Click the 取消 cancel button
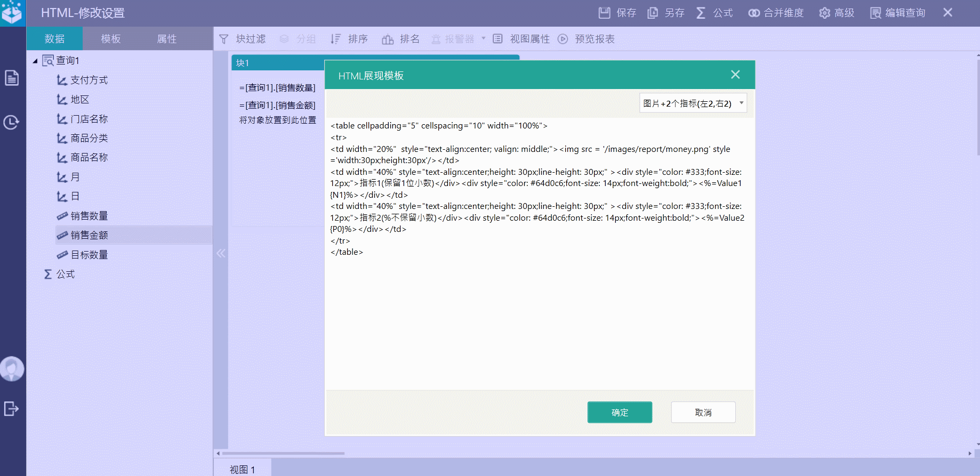The height and width of the screenshot is (476, 980). (x=703, y=412)
